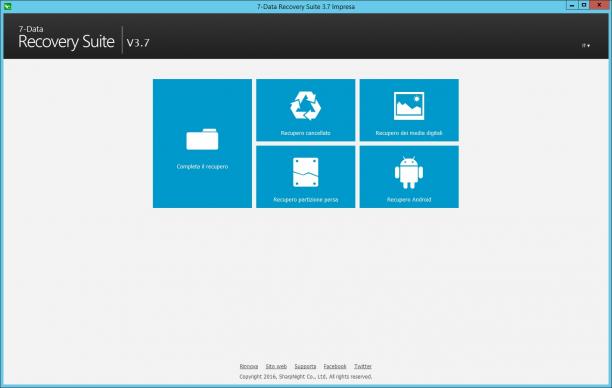Visit the Sito web link
This screenshot has height=388, width=612.
[276, 366]
